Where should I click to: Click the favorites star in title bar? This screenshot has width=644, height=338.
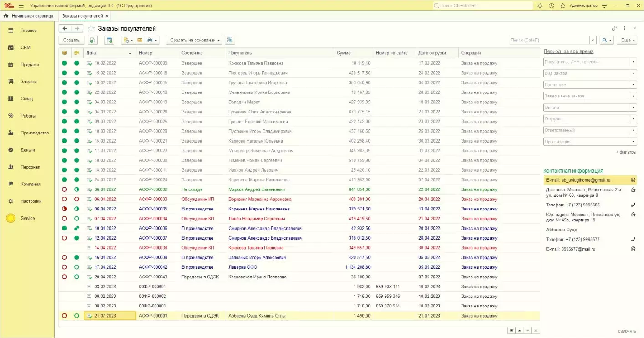click(x=563, y=6)
